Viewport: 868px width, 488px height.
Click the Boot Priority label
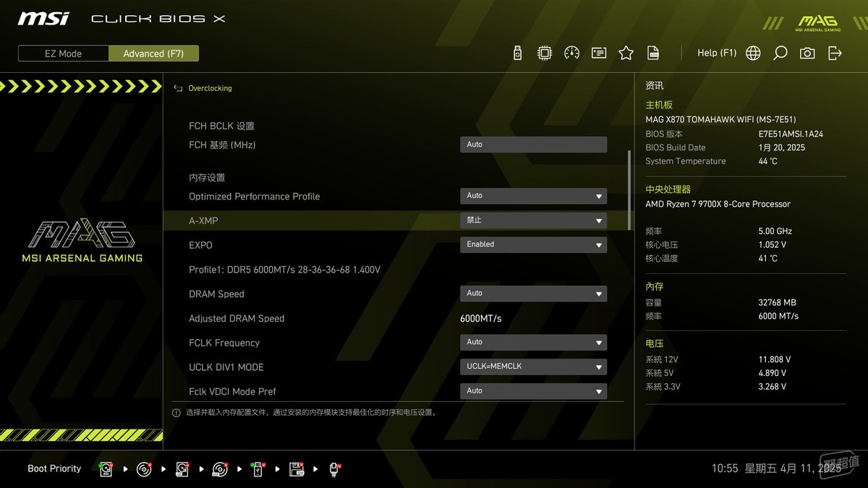(54, 468)
